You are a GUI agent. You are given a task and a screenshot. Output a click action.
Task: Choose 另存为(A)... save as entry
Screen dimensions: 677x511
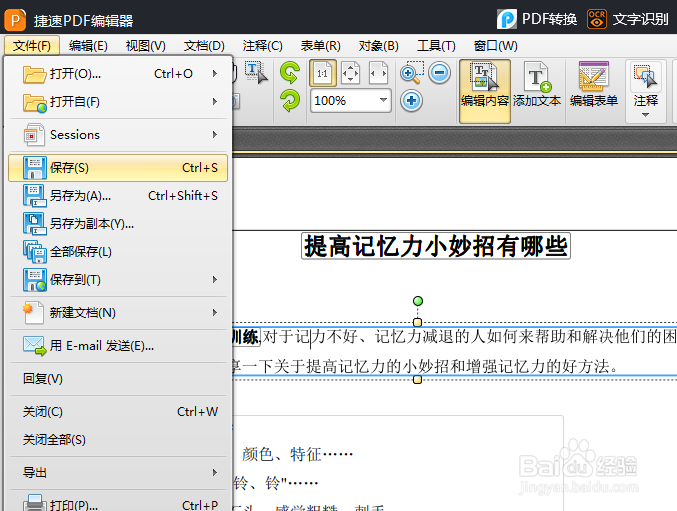tap(118, 196)
